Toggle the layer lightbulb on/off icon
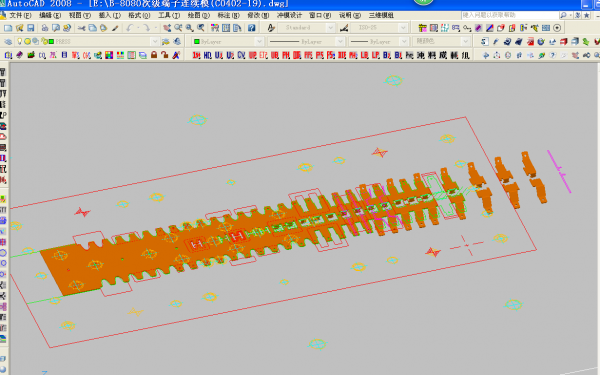Viewport: 600px width, 375px height. pos(20,41)
